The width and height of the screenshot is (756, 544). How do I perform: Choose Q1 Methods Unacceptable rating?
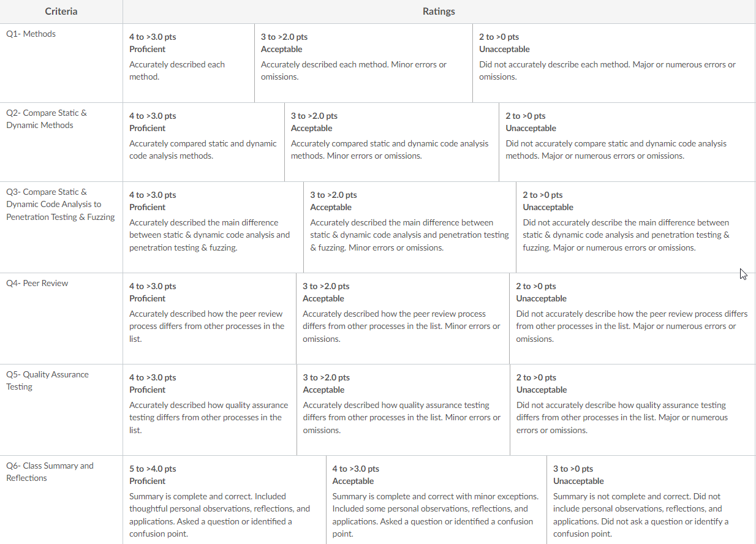click(614, 63)
